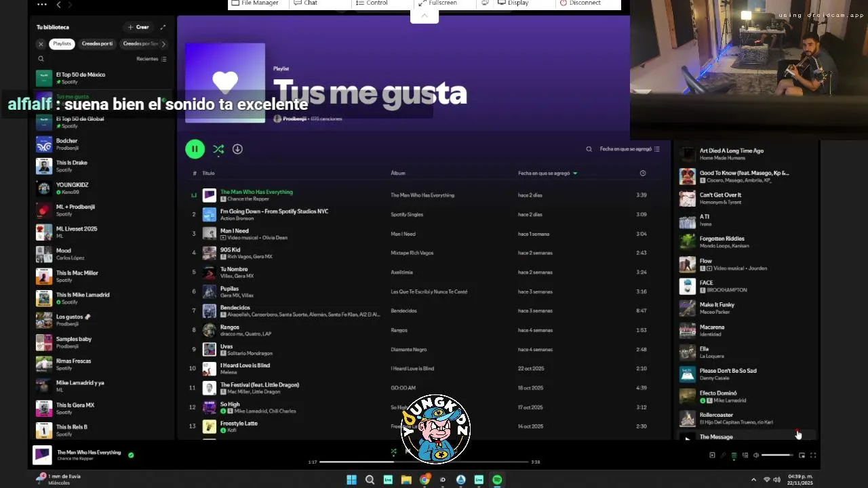Expand the library panel with arrow icon

(163, 27)
